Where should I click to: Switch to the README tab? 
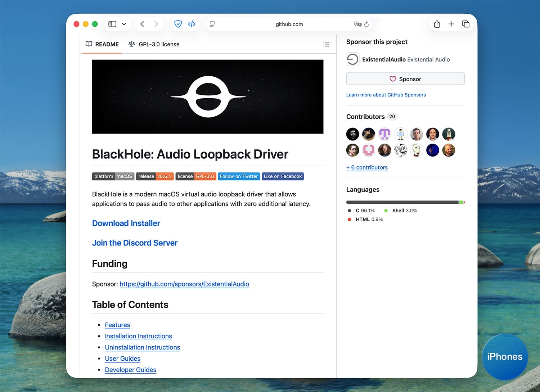point(102,44)
